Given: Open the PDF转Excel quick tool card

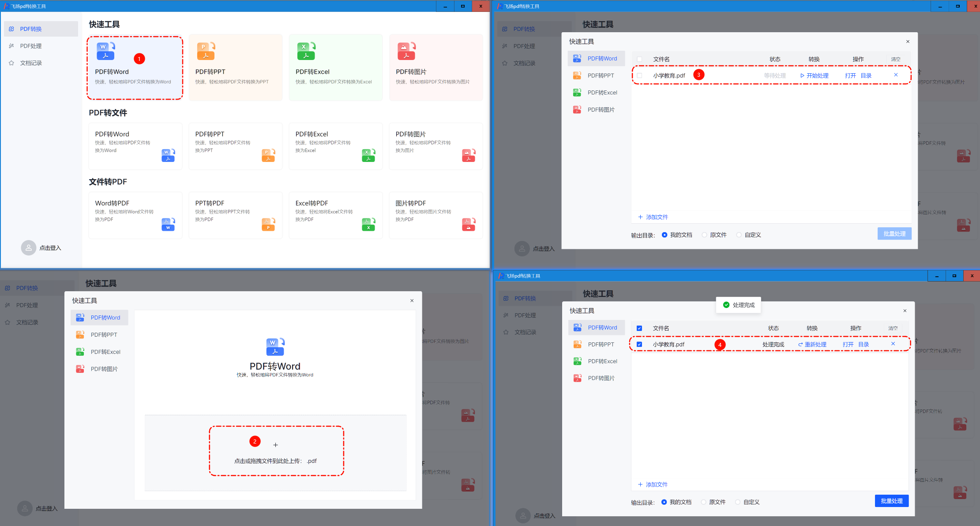Looking at the screenshot, I should tap(336, 68).
